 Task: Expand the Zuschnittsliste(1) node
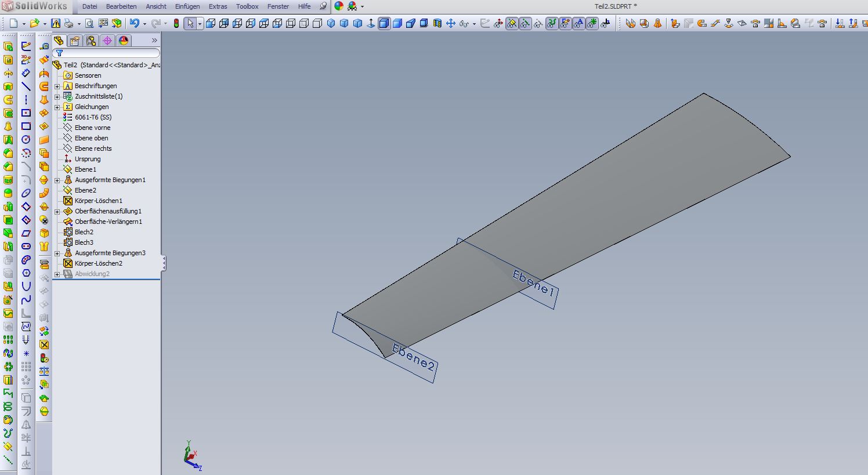(x=57, y=96)
